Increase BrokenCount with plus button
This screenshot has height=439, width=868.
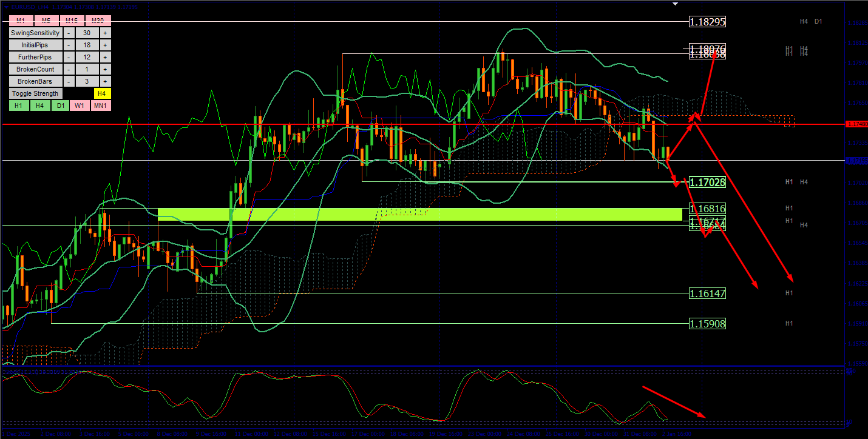coord(105,69)
